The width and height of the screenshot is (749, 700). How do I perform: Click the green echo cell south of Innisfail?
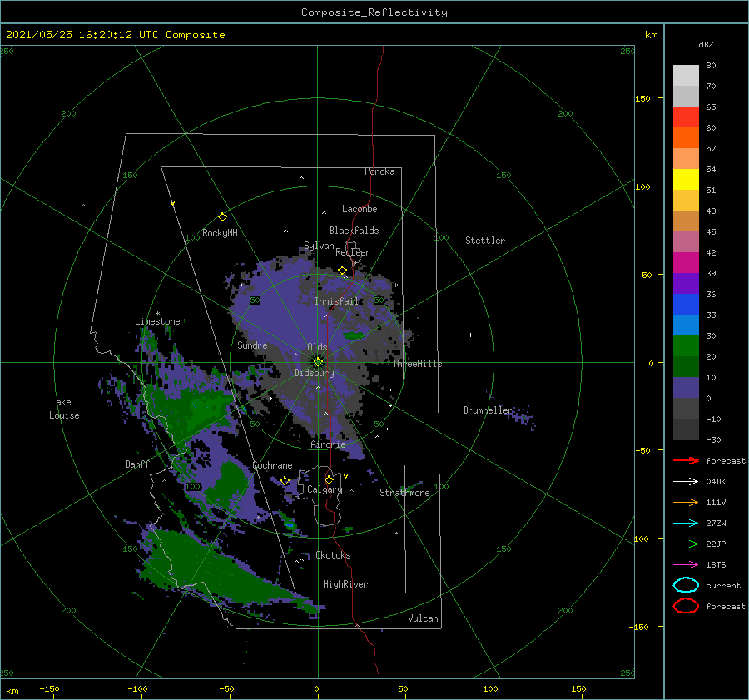354,335
